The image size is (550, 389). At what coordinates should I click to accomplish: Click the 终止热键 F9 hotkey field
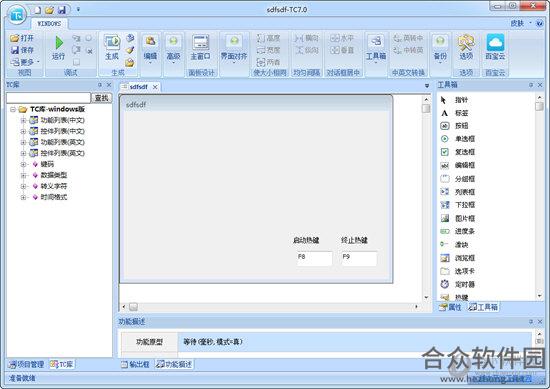(359, 259)
